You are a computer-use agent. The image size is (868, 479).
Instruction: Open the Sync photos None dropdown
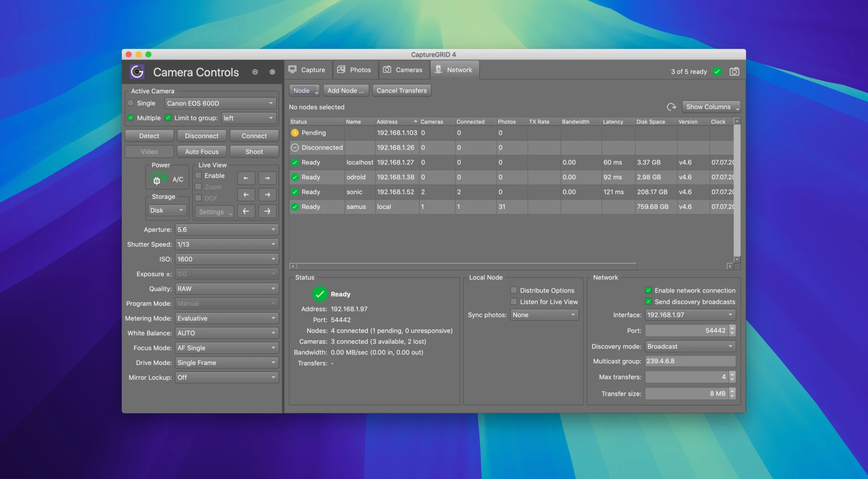coord(544,315)
